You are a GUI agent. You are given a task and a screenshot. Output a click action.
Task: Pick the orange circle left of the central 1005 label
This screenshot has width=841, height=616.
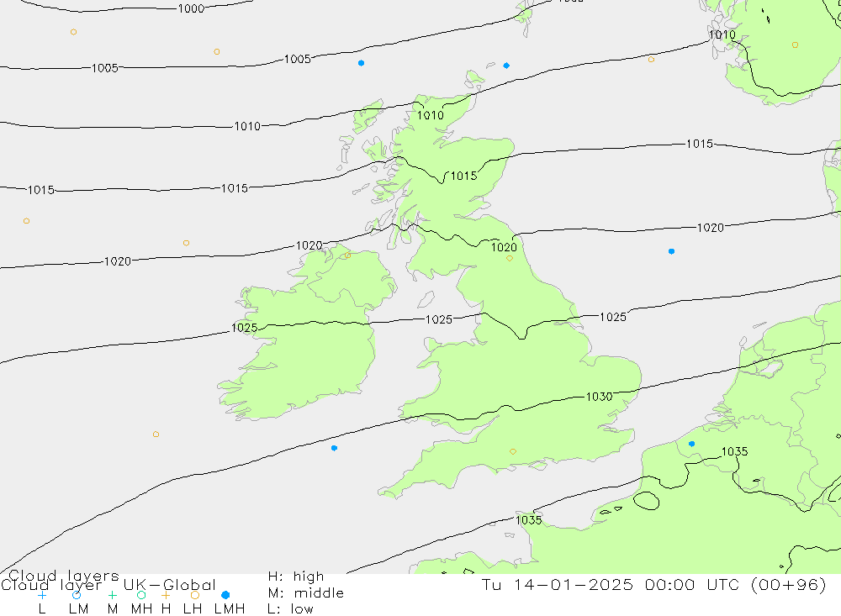tap(217, 52)
